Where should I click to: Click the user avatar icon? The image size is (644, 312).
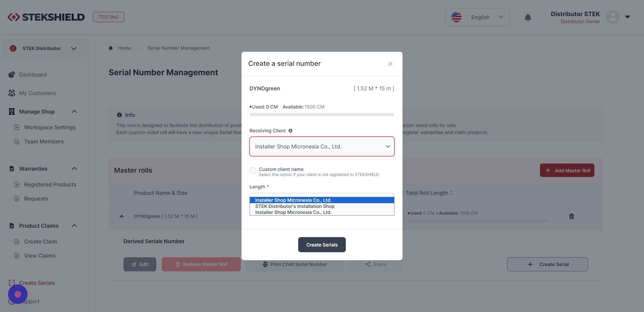coord(613,17)
